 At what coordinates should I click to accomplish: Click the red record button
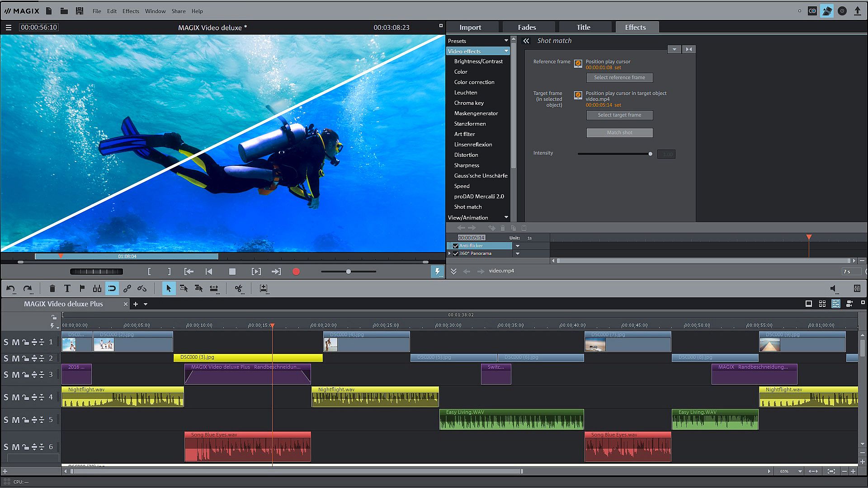click(296, 272)
